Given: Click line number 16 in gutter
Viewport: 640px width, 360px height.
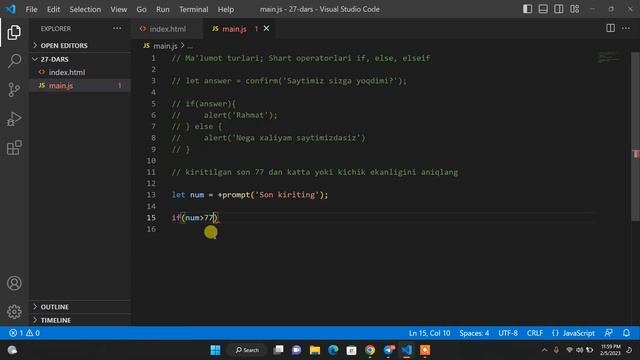Looking at the screenshot, I should coord(151,229).
